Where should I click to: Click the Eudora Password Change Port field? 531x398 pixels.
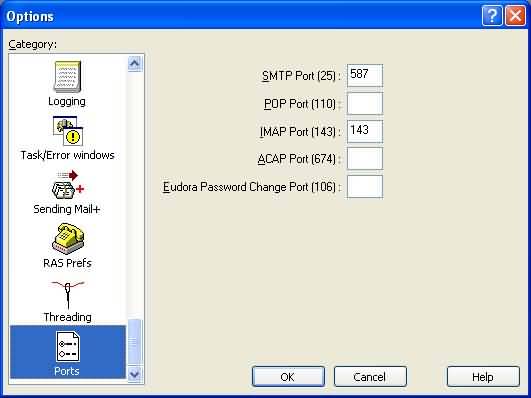[x=365, y=187]
